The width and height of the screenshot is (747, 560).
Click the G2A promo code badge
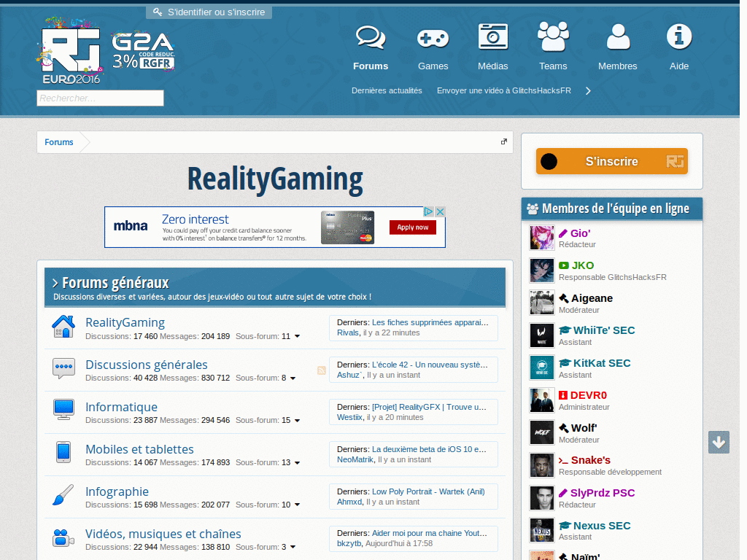click(x=143, y=52)
